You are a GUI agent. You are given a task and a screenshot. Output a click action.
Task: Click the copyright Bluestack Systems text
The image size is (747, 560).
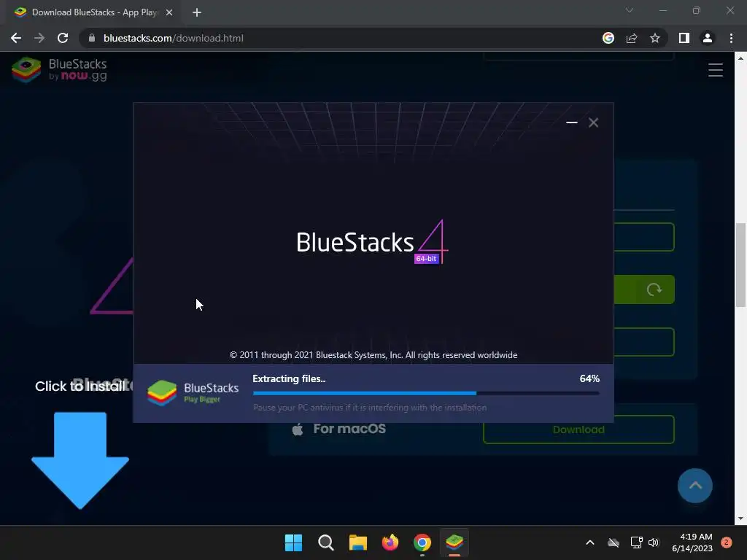pos(373,355)
